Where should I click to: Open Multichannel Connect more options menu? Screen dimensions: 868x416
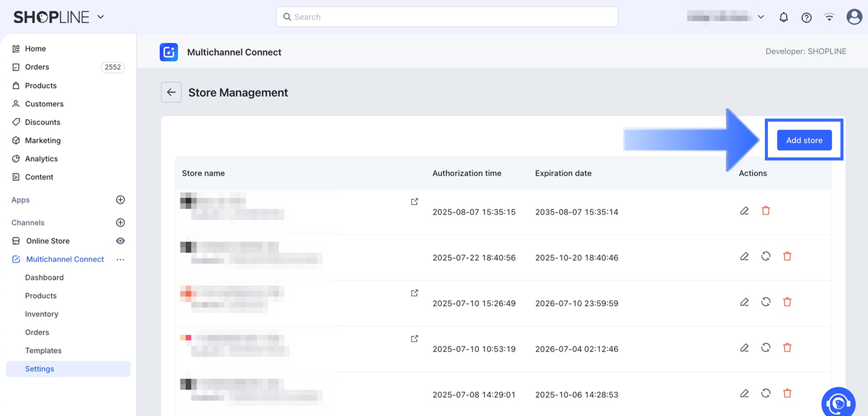coord(120,260)
